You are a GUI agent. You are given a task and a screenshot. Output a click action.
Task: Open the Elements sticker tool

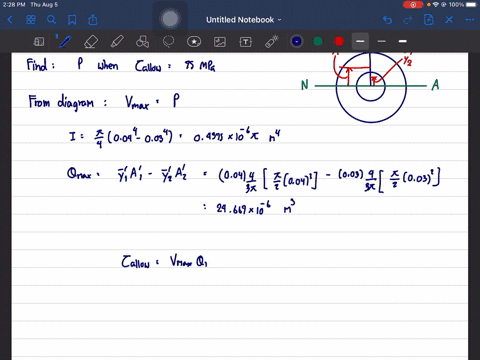coord(194,42)
